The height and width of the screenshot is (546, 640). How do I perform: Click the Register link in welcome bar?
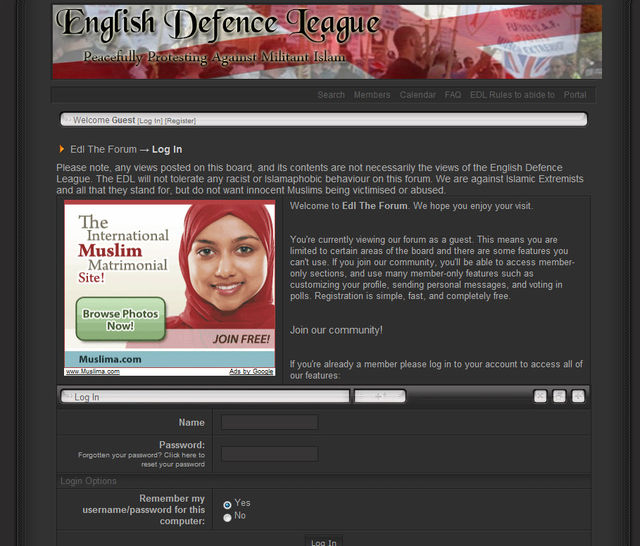(180, 121)
